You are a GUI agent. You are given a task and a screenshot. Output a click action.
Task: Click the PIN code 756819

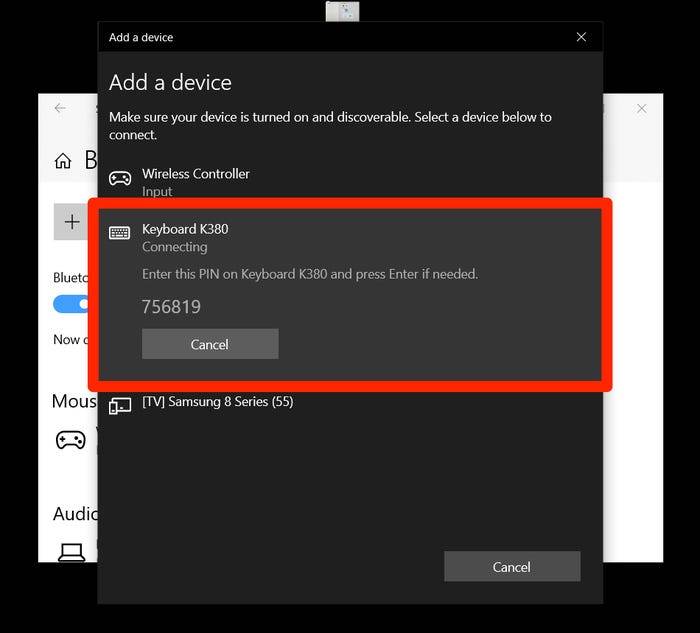point(171,307)
